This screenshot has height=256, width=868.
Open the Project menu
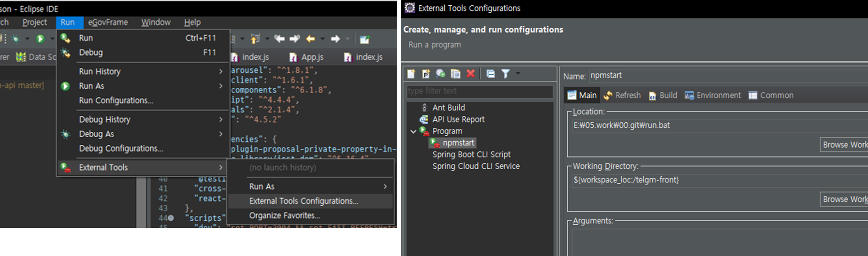(x=34, y=22)
